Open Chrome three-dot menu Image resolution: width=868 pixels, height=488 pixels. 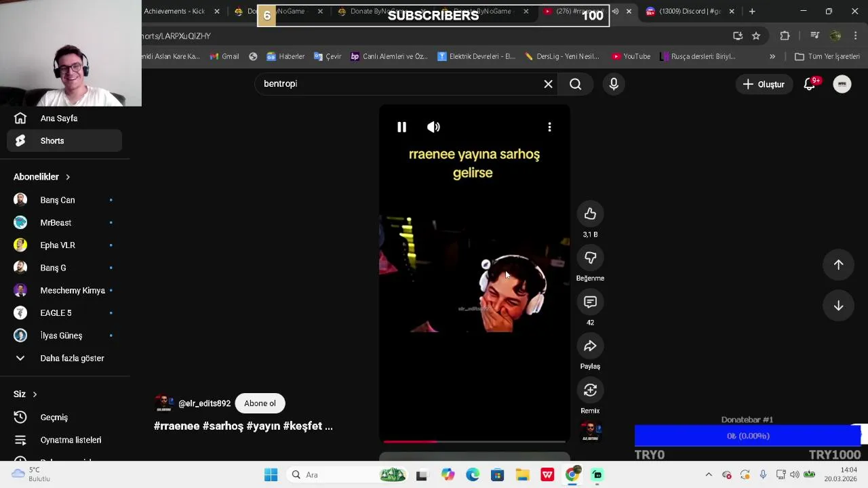tap(856, 36)
